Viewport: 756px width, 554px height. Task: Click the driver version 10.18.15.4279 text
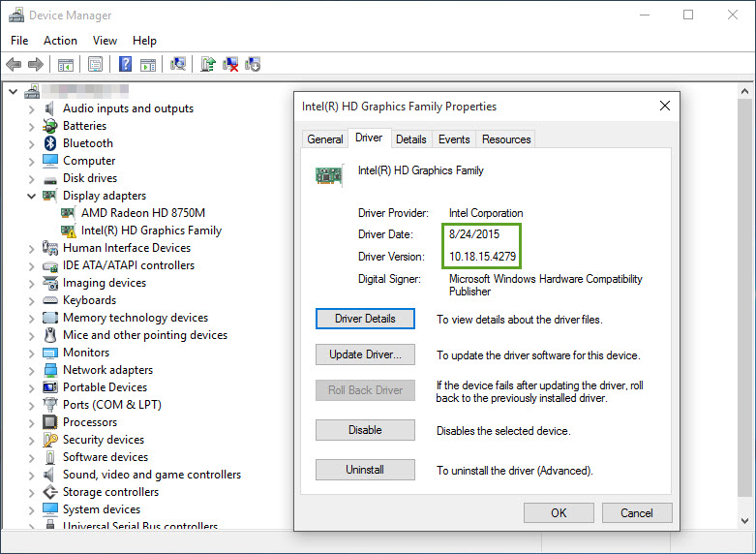(483, 257)
